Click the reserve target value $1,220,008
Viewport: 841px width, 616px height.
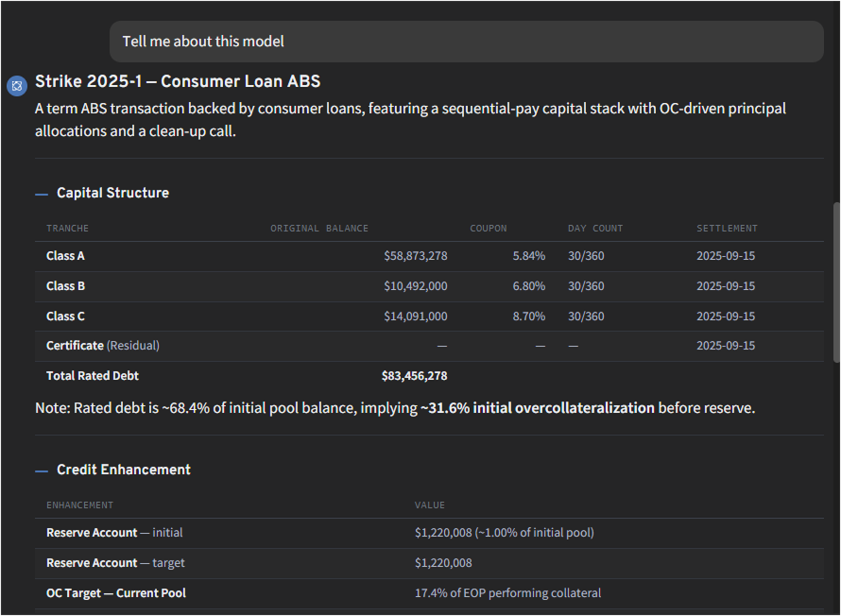tap(443, 563)
